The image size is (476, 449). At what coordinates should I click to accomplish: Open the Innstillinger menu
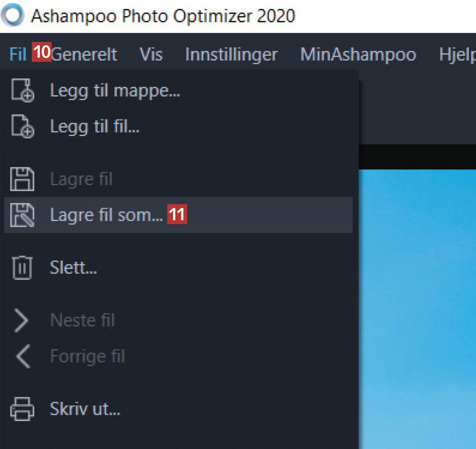[x=231, y=54]
